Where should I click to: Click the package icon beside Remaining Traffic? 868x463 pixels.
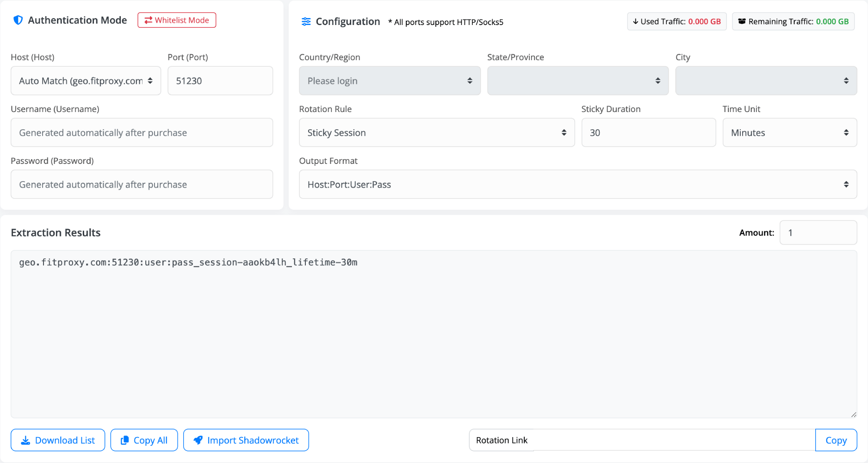pos(741,21)
